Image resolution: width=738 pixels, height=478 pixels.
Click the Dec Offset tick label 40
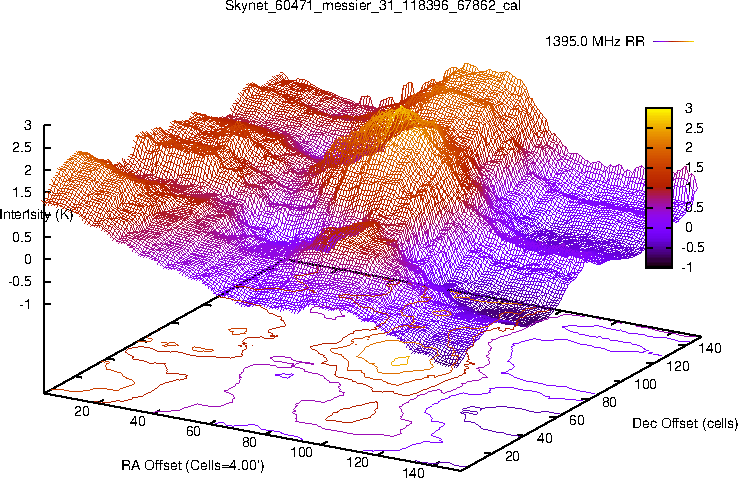point(545,438)
